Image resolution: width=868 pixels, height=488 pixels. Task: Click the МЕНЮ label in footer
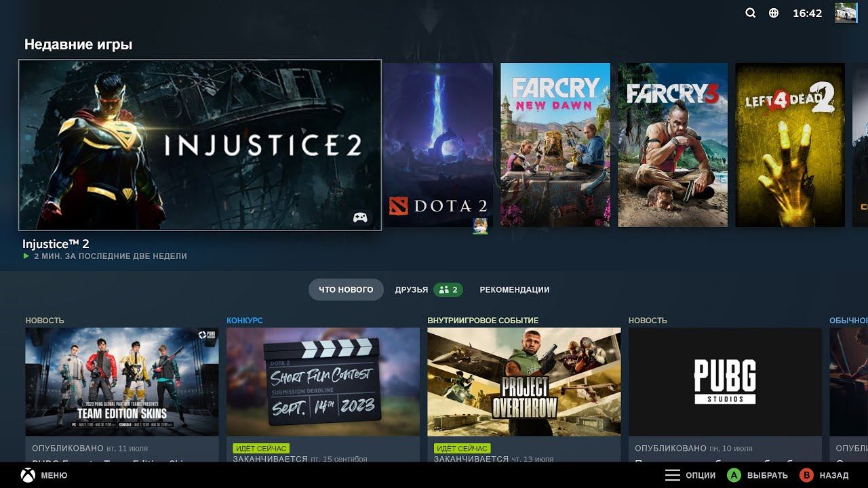54,476
